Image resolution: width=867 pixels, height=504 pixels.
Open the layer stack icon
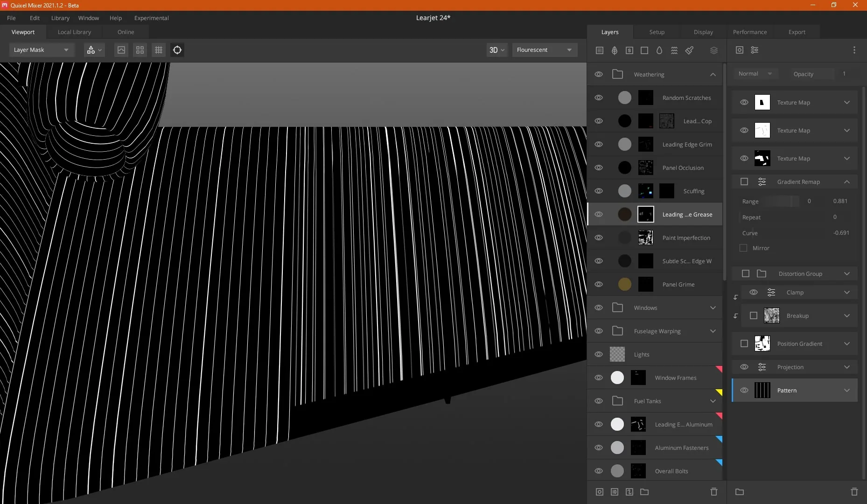[x=714, y=50]
